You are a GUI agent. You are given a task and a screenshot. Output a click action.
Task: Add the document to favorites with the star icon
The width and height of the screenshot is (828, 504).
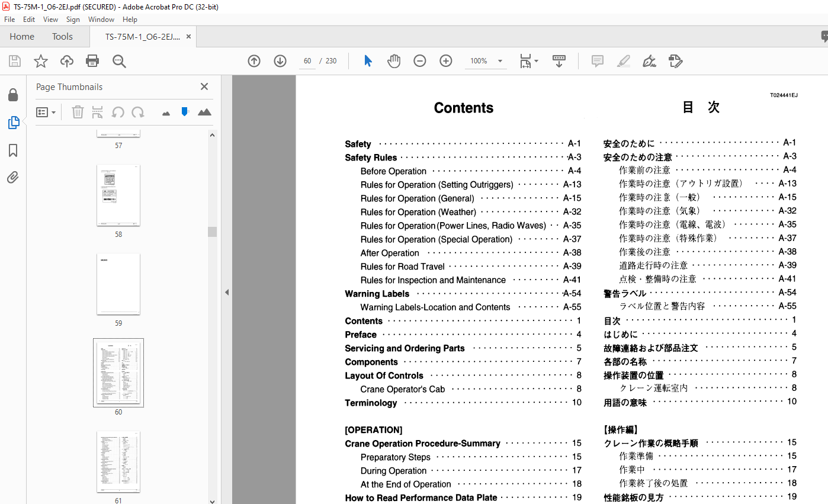coord(41,61)
